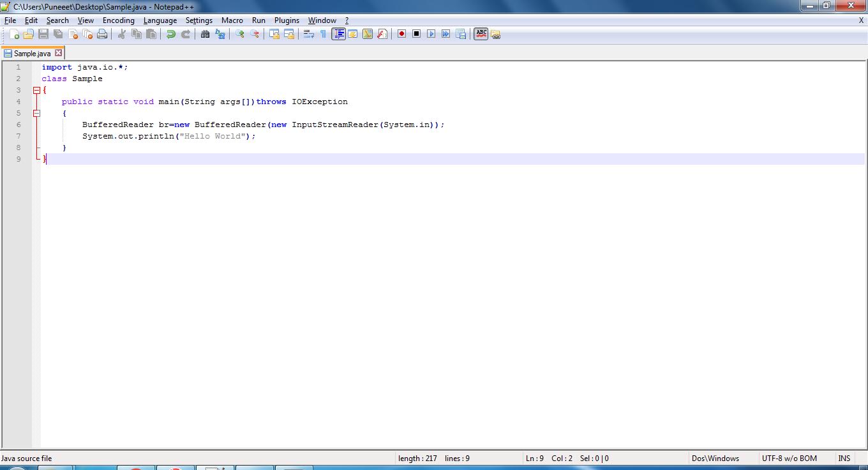Click 'length : 217' in status bar
Viewport: 868px width, 470px height.
pyautogui.click(x=417, y=459)
